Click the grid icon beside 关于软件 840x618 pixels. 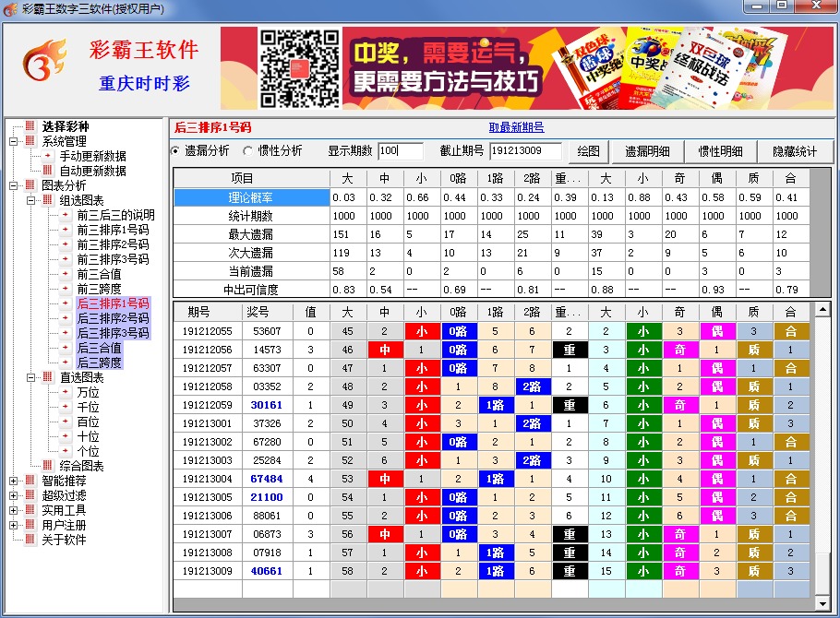click(x=30, y=540)
